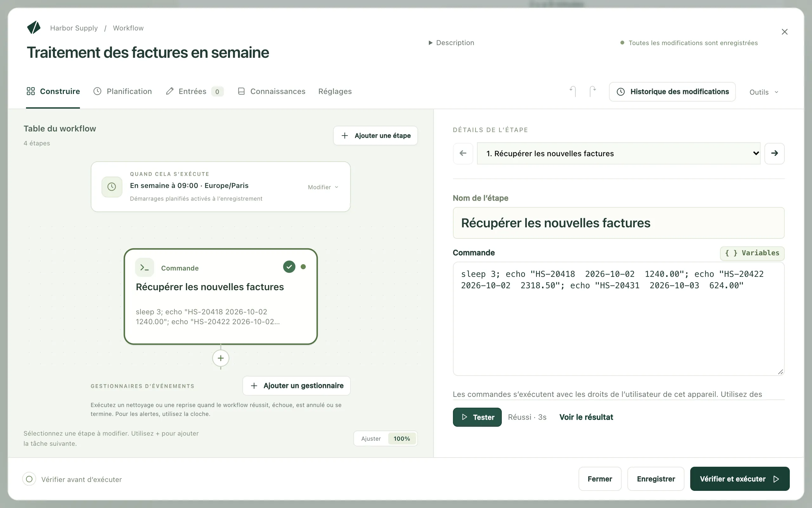812x508 pixels.
Task: Click Historique des modifications button
Action: tap(672, 92)
